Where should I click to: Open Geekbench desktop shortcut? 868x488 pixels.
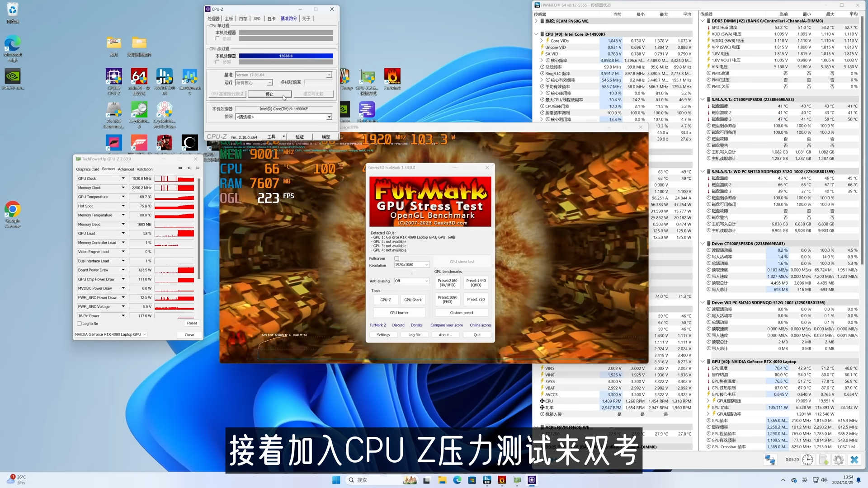(190, 82)
